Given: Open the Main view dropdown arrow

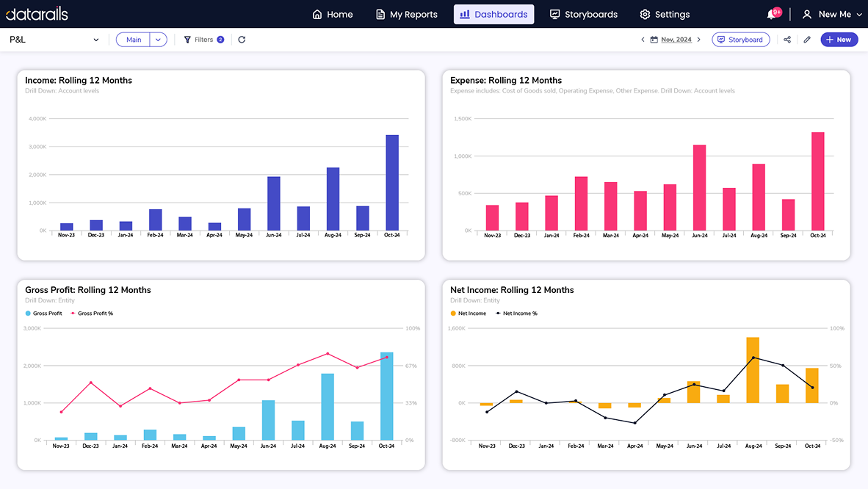Looking at the screenshot, I should (159, 40).
